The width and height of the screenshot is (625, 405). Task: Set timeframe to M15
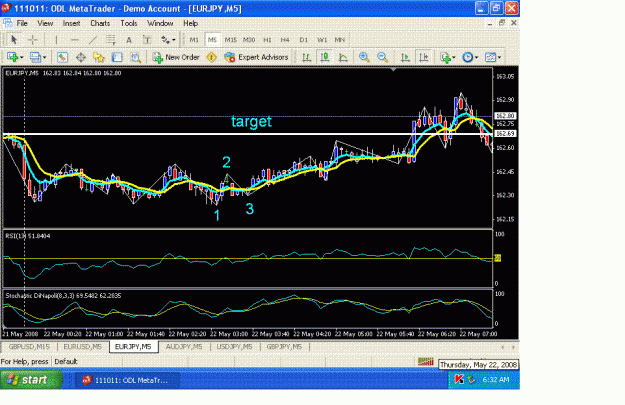tap(230, 40)
